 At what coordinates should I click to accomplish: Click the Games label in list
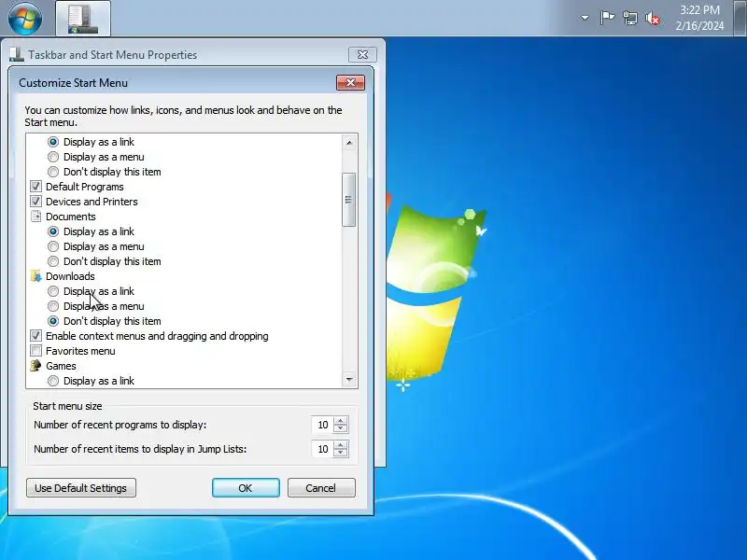point(61,366)
